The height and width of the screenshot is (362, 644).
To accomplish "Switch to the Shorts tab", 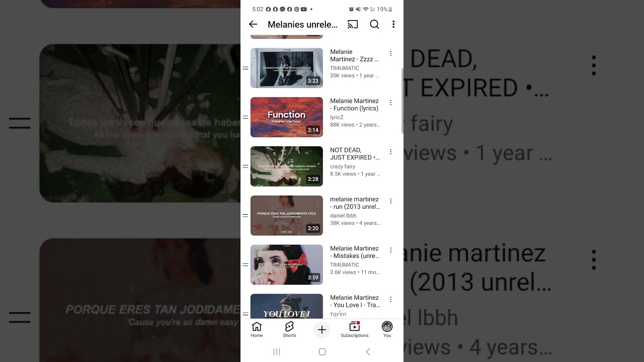I will 289,330.
